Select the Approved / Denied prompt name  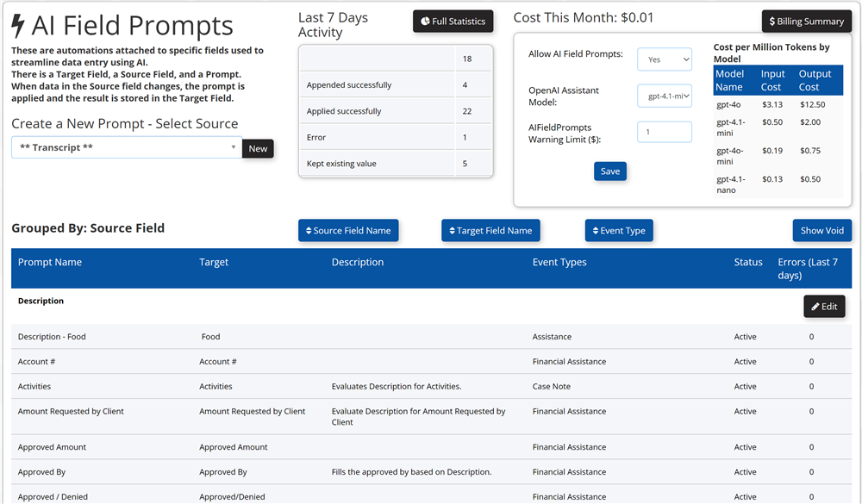point(53,496)
